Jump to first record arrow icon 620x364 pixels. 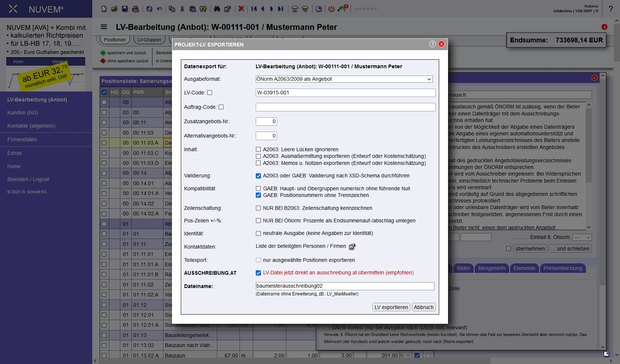point(254,8)
